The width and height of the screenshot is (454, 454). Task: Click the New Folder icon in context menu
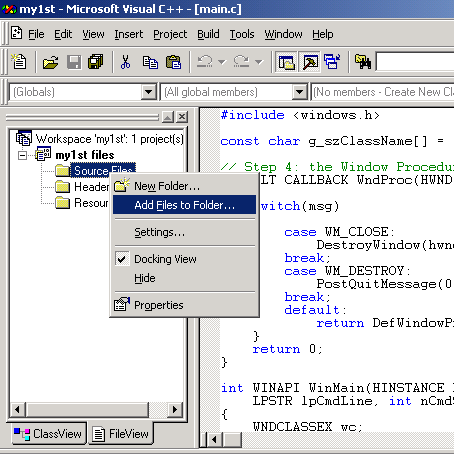tap(122, 185)
